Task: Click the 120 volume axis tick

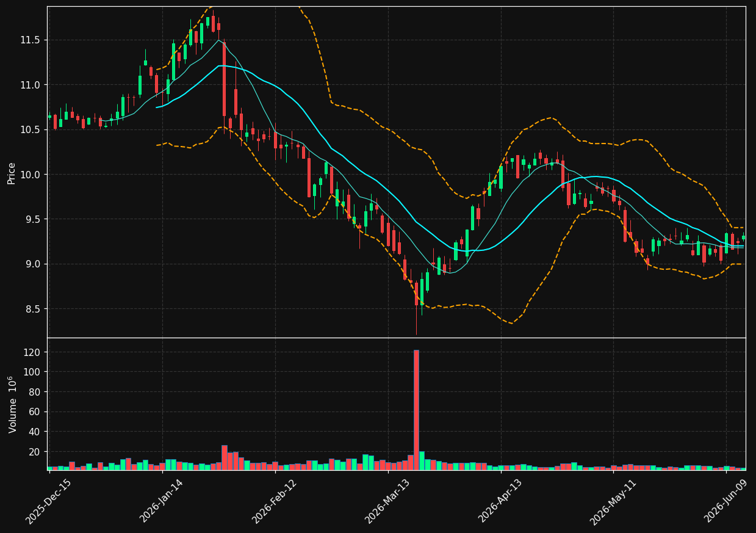Action: (x=32, y=352)
